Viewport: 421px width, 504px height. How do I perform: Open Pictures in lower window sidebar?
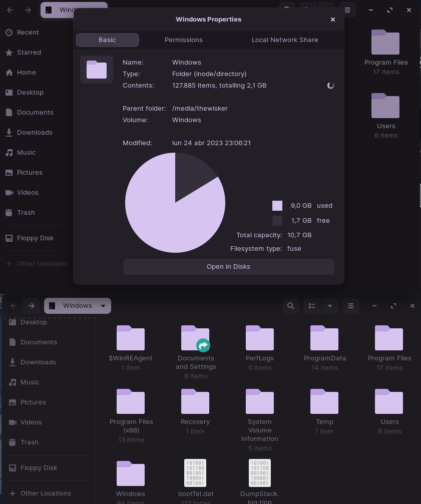point(28,402)
